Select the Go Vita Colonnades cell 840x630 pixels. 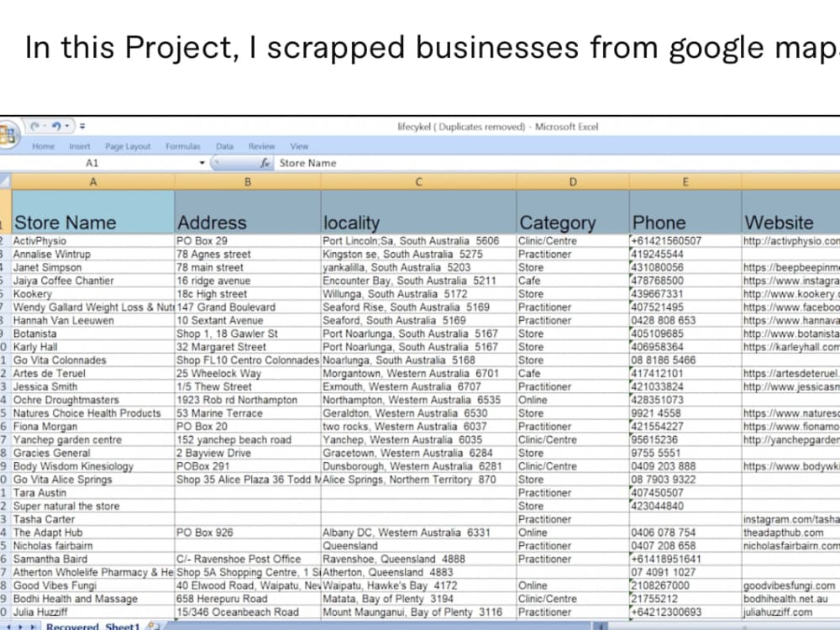pyautogui.click(x=93, y=360)
